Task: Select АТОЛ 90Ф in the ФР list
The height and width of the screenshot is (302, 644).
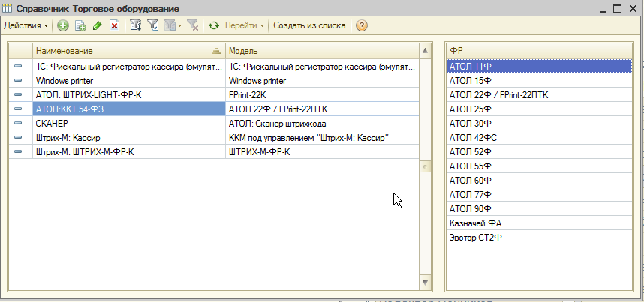Action: (539, 209)
